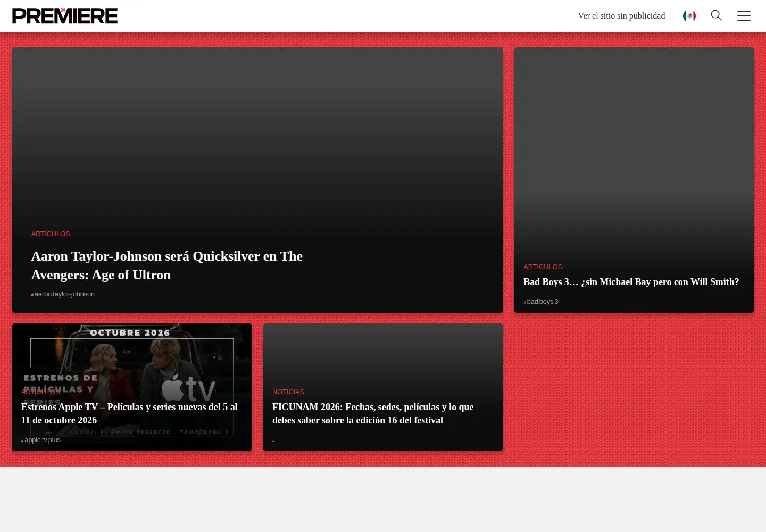
Task: Open the hamburger menu
Action: click(744, 16)
